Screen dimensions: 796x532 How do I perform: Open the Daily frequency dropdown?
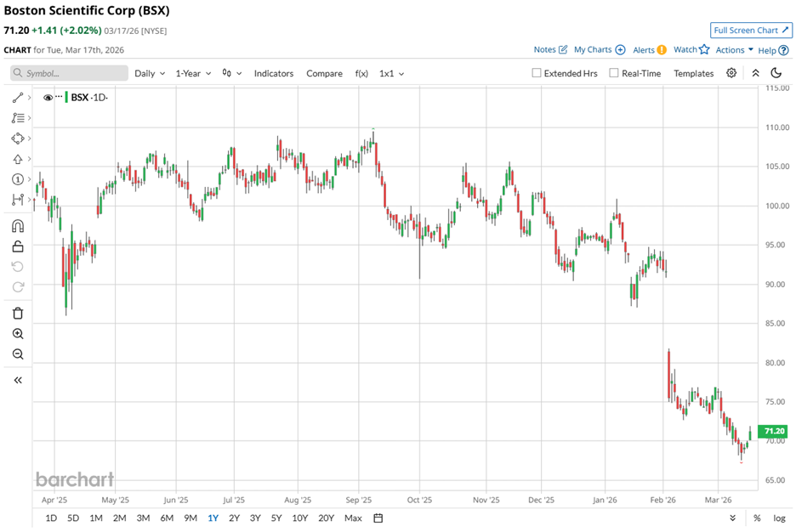[x=150, y=73]
